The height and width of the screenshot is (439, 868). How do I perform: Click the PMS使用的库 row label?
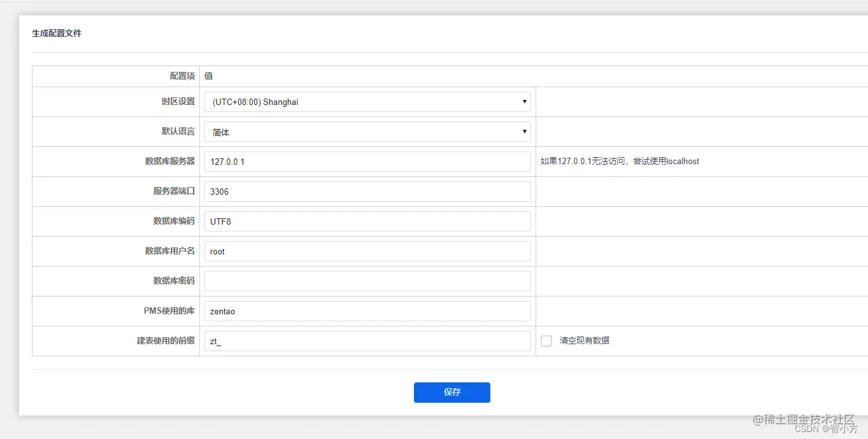(x=169, y=310)
